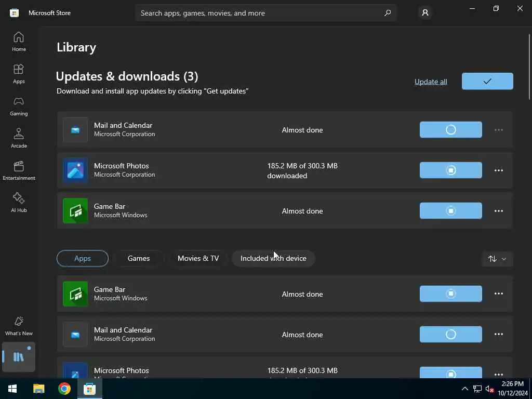The image size is (532, 399).
Task: Open the AI Hub sidebar section
Action: click(x=19, y=203)
